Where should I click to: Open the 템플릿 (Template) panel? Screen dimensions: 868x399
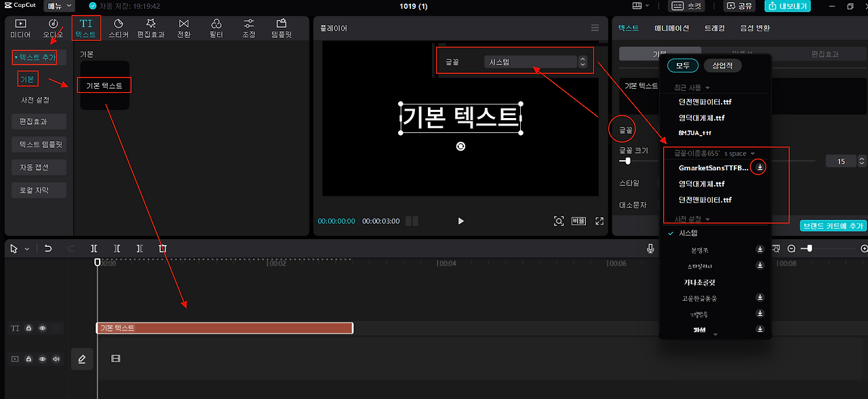[x=281, y=28]
